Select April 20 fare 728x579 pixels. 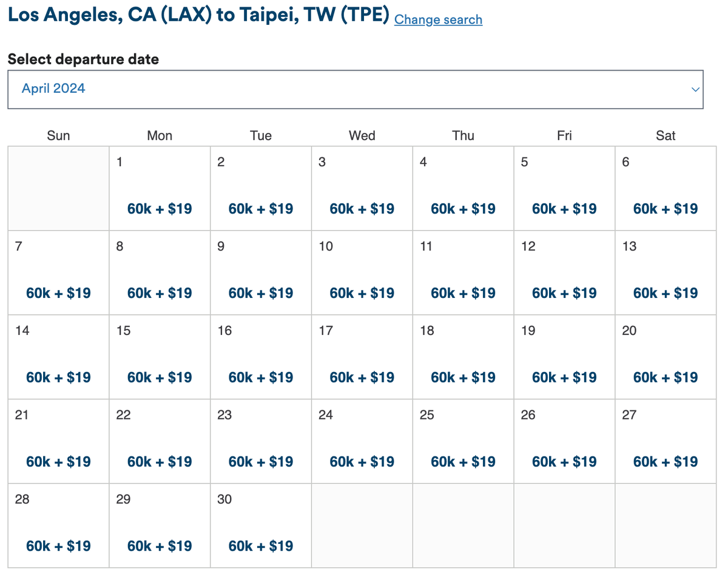[666, 378]
